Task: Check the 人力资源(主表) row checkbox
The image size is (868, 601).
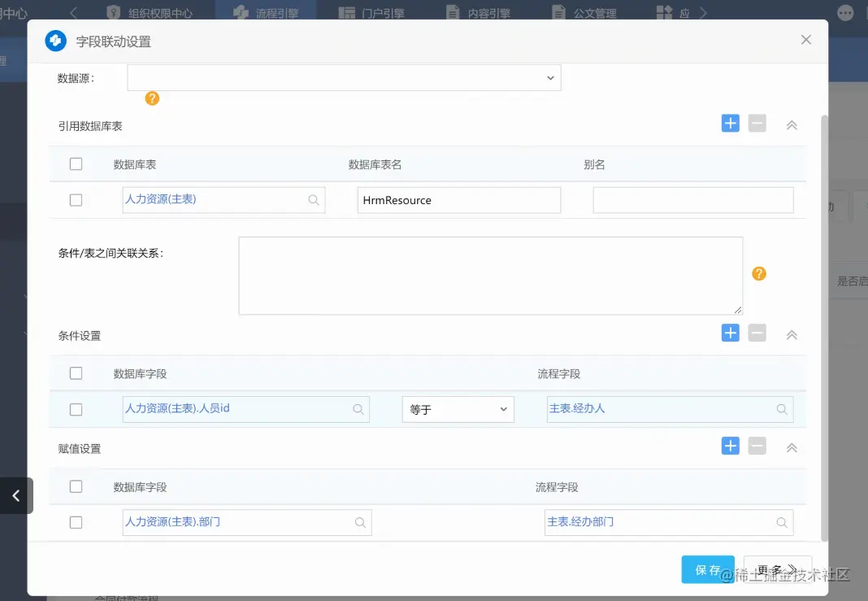Action: click(x=76, y=200)
